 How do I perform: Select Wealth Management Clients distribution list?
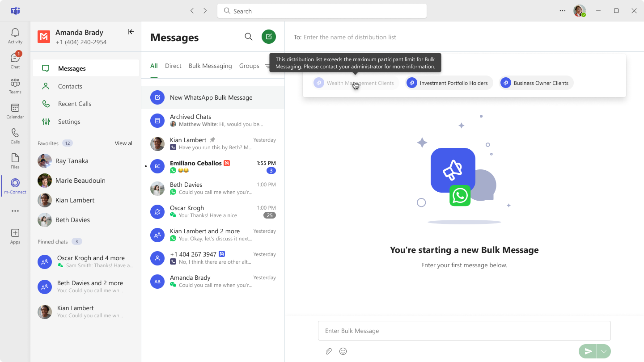click(356, 83)
